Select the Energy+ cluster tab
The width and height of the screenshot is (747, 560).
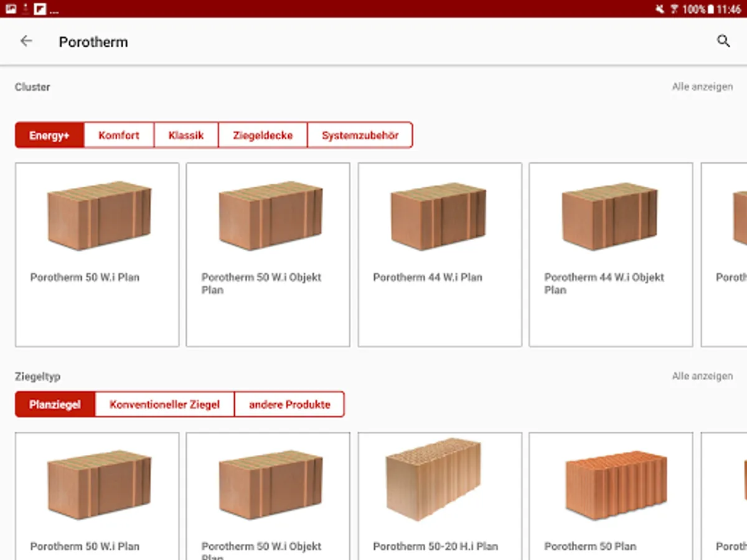49,135
